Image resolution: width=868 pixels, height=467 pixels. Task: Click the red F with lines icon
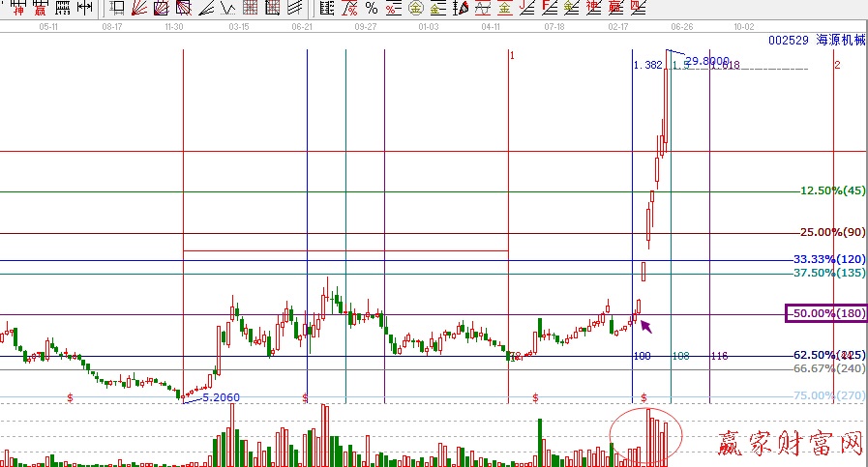tap(548, 8)
